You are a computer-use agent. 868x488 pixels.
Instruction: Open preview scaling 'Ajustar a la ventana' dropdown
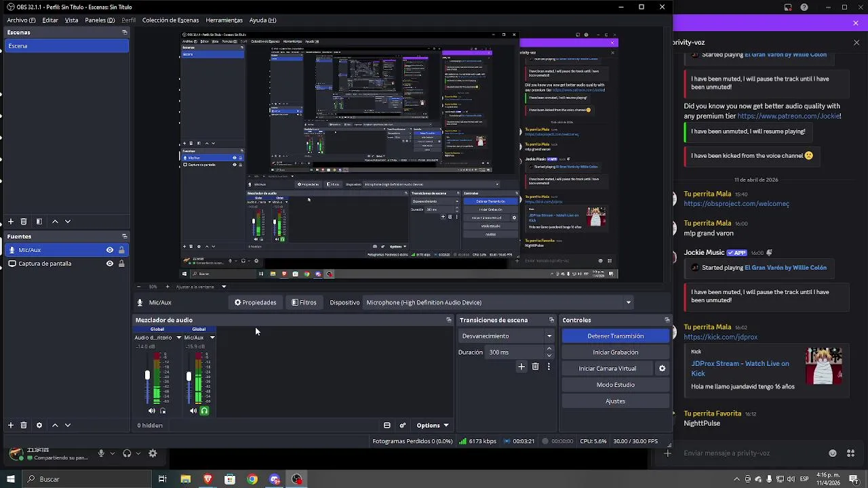224,287
